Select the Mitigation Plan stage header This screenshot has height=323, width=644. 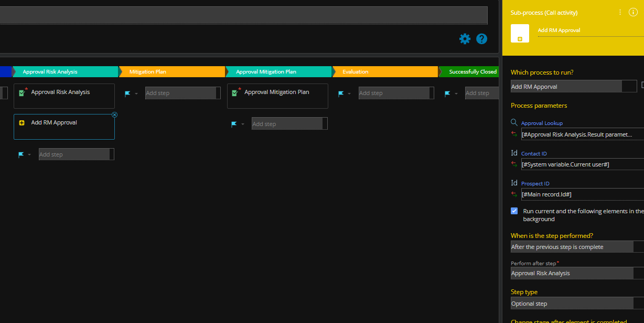pyautogui.click(x=171, y=71)
